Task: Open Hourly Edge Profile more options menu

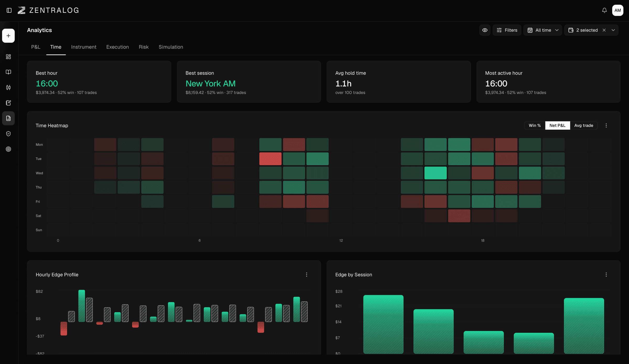Action: tap(307, 274)
